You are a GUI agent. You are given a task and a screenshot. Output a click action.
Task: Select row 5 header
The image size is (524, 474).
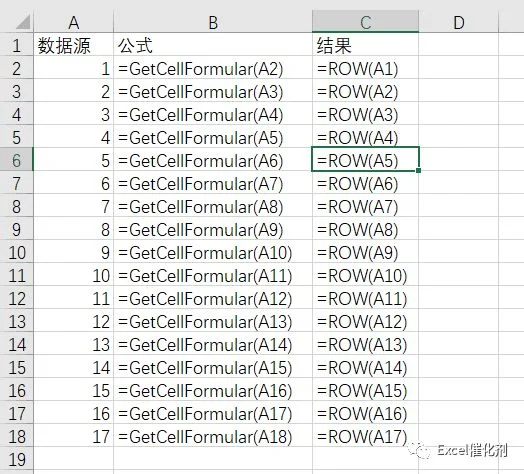17,137
